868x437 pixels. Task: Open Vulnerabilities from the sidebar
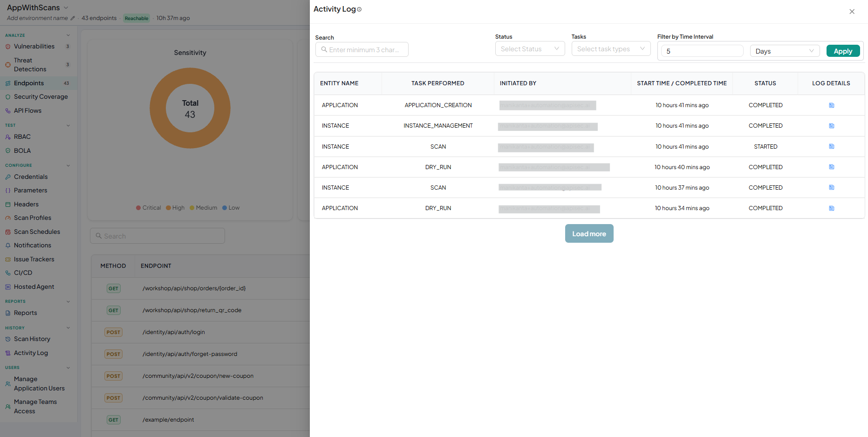tap(38, 47)
